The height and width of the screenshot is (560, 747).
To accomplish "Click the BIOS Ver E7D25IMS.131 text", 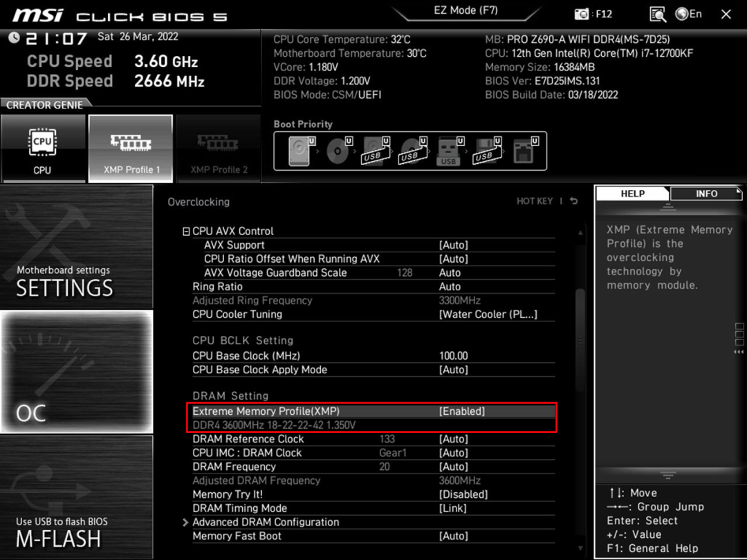I will point(542,81).
